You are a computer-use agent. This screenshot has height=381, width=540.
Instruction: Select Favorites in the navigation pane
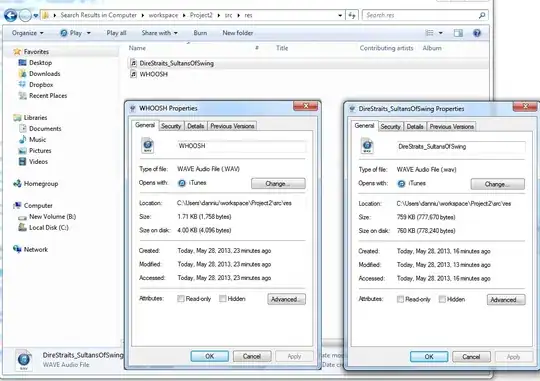click(x=36, y=52)
